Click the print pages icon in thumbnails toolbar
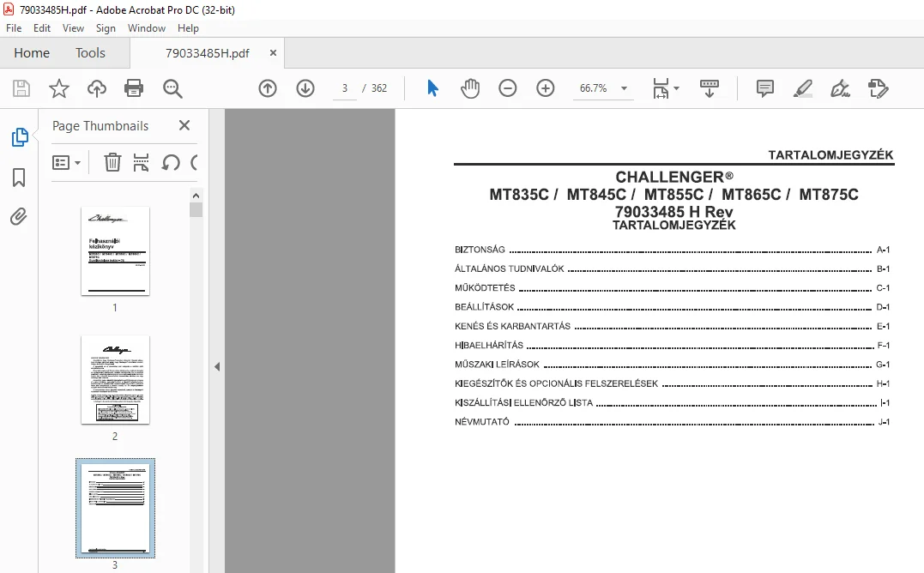The image size is (924, 573). point(141,162)
